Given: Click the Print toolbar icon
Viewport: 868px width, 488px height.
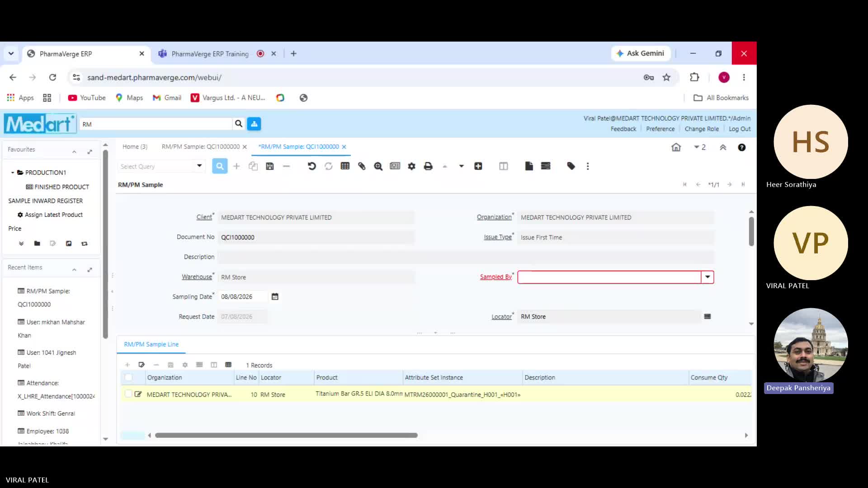Looking at the screenshot, I should [x=428, y=166].
